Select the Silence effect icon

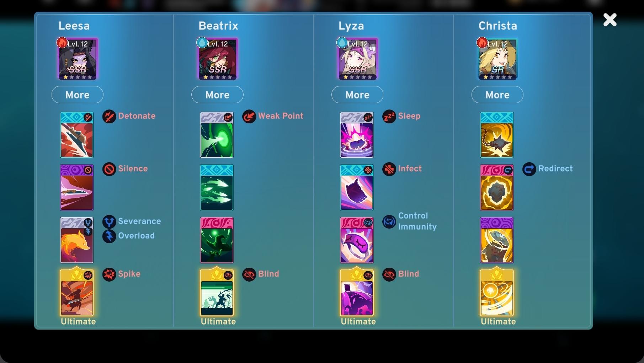[x=109, y=169]
